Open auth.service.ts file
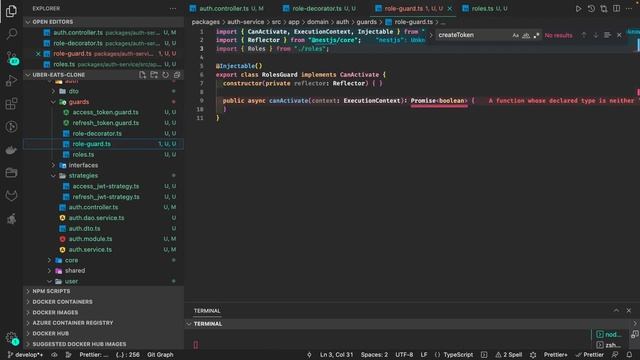Image resolution: width=640 pixels, height=360 pixels. tap(90, 249)
